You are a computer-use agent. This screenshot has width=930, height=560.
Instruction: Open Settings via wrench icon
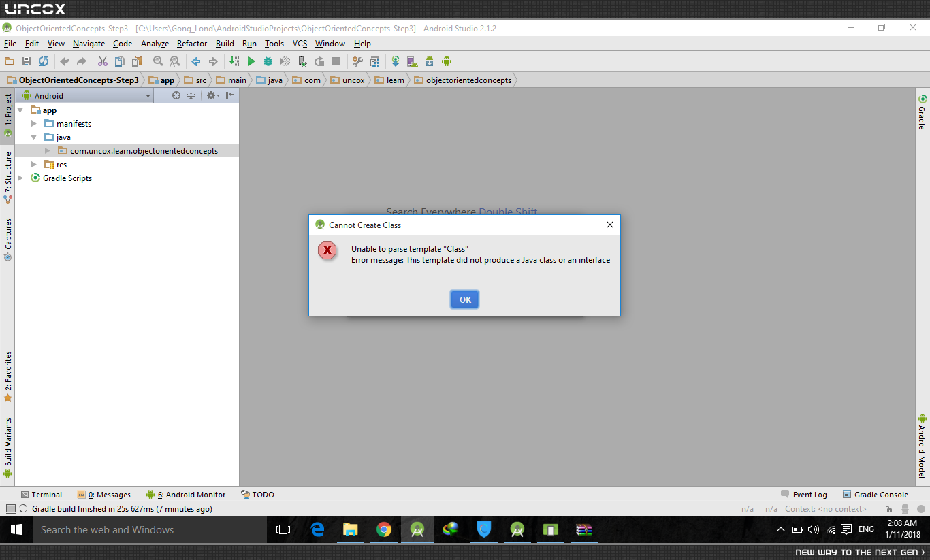click(357, 61)
